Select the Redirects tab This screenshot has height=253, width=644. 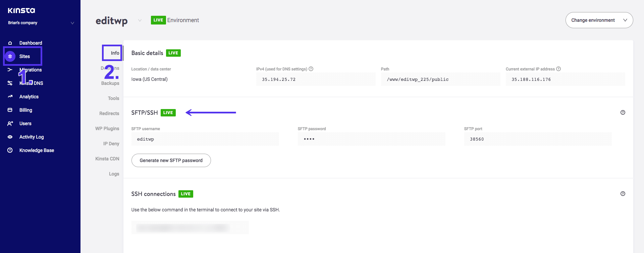[x=109, y=113]
